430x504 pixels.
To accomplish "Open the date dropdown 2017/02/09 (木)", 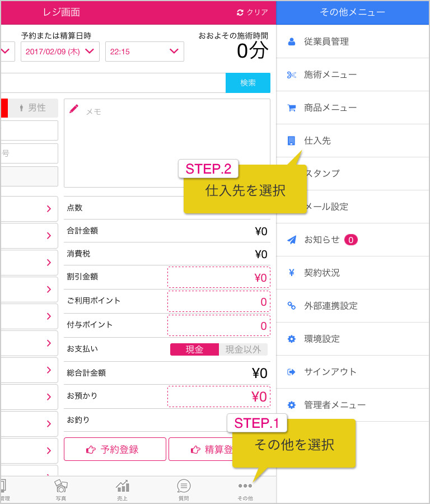I will [60, 52].
